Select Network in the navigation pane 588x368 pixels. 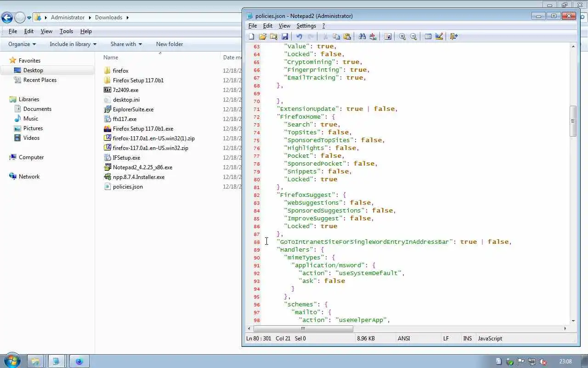[x=29, y=177]
